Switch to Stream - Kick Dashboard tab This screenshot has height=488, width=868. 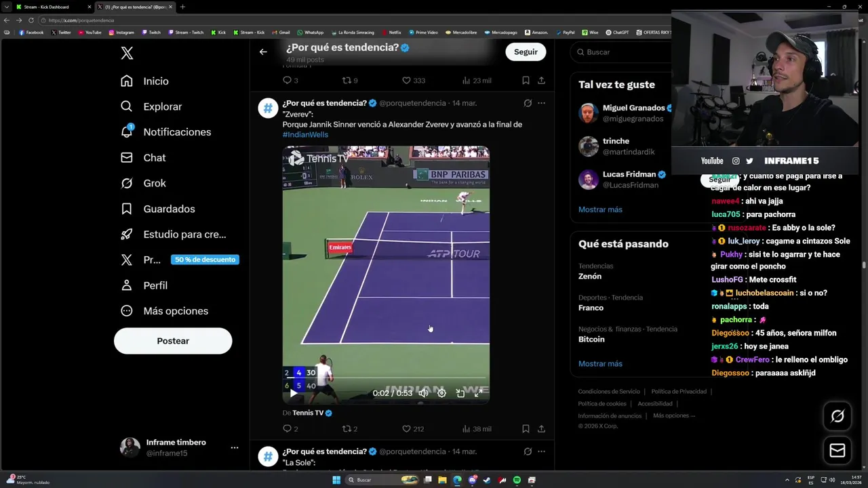(53, 7)
